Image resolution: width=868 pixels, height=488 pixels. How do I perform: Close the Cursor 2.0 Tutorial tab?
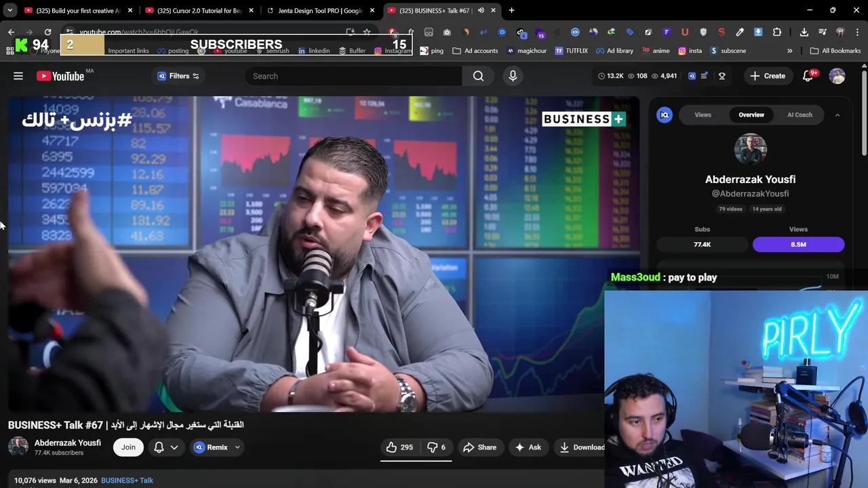pyautogui.click(x=251, y=10)
